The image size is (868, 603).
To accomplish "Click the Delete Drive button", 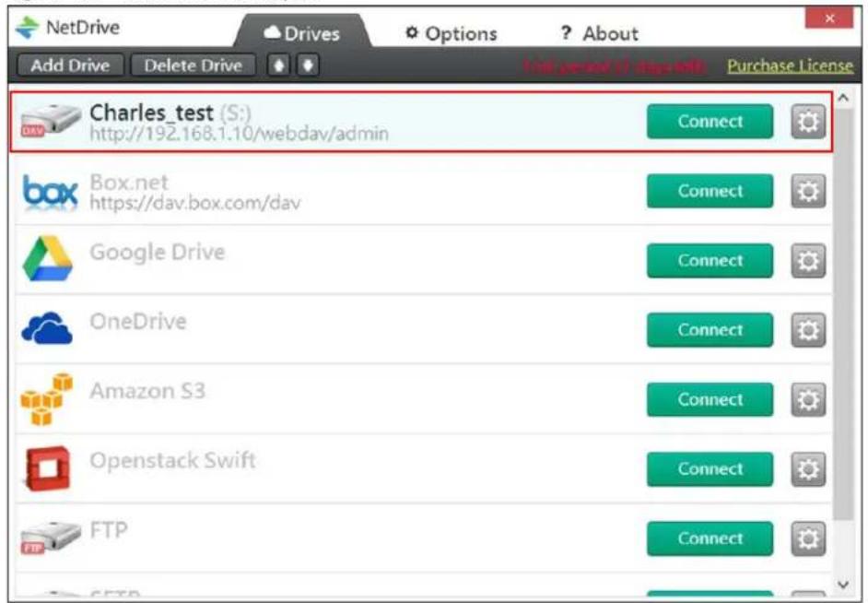I will 194,65.
